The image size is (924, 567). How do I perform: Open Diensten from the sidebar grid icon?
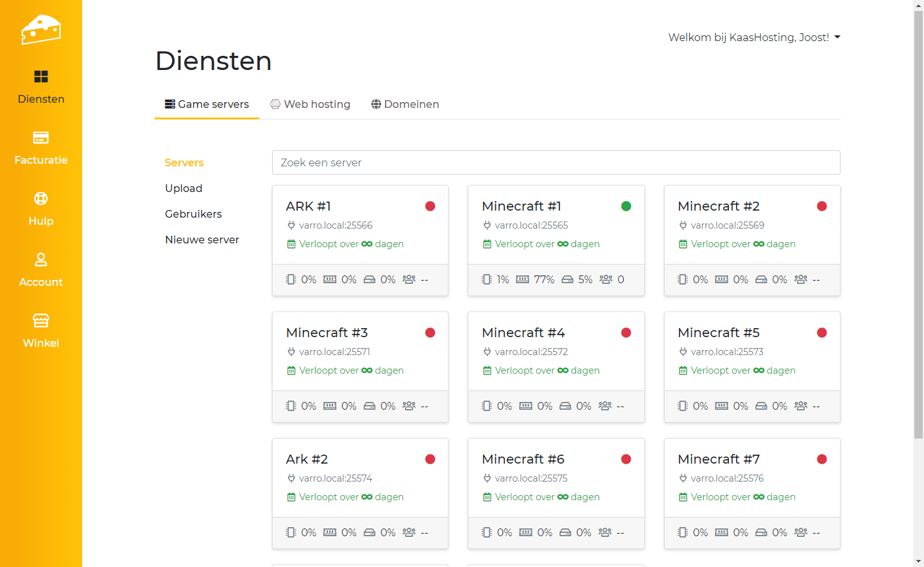click(41, 77)
